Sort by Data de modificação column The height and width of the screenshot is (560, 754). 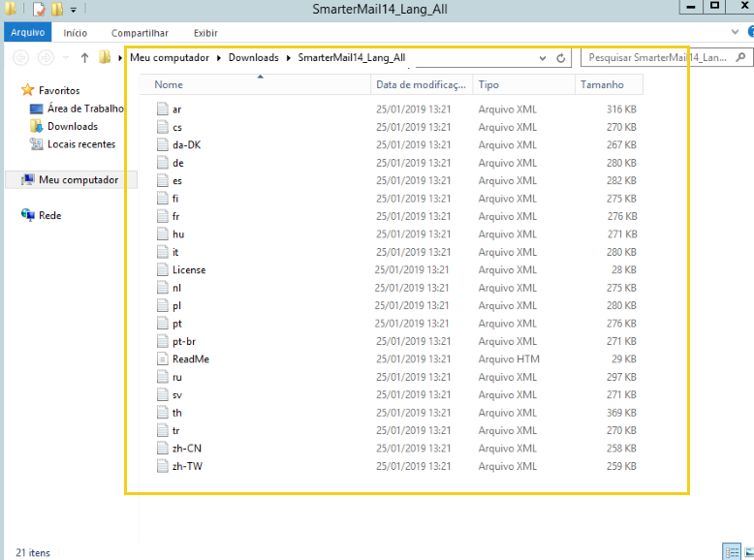[x=422, y=84]
